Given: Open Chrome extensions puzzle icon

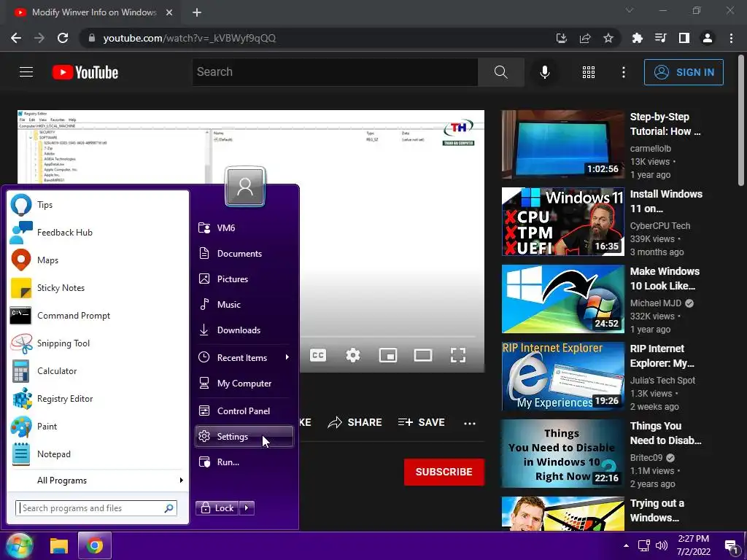Looking at the screenshot, I should coord(637,38).
